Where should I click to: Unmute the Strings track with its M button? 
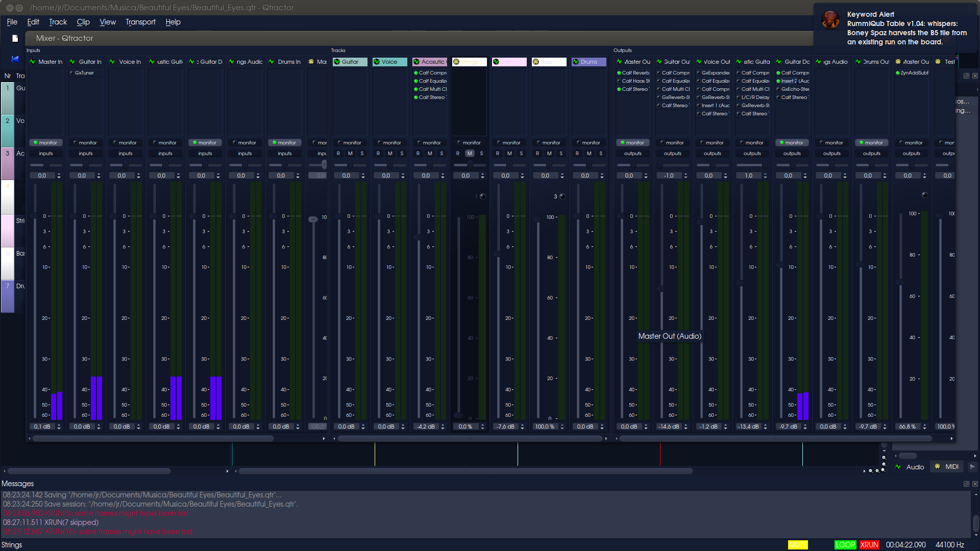coord(470,154)
